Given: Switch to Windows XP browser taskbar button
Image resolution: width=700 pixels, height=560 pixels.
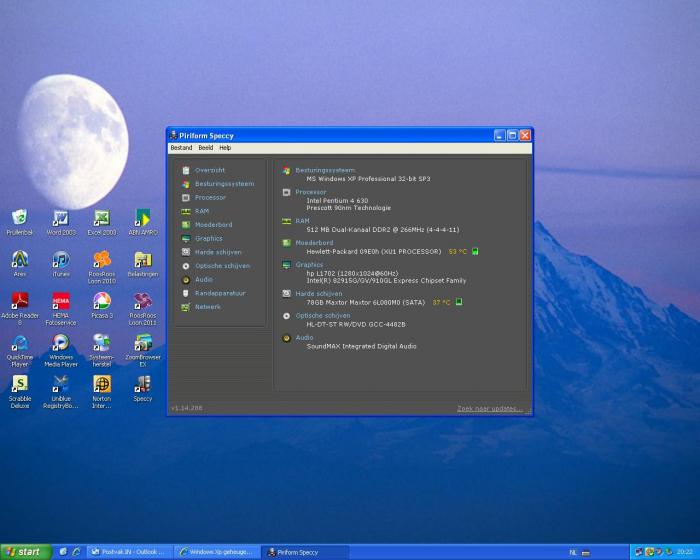Looking at the screenshot, I should pyautogui.click(x=217, y=552).
